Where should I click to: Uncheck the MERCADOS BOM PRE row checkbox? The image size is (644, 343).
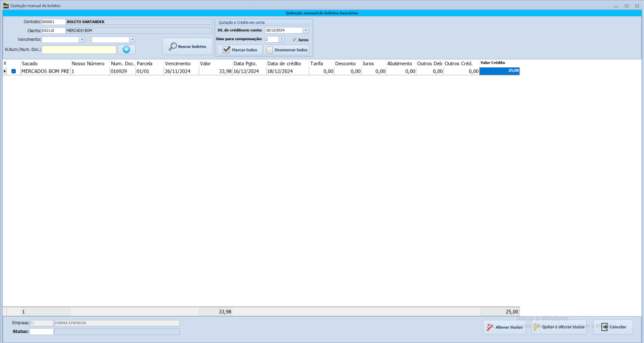pyautogui.click(x=14, y=72)
